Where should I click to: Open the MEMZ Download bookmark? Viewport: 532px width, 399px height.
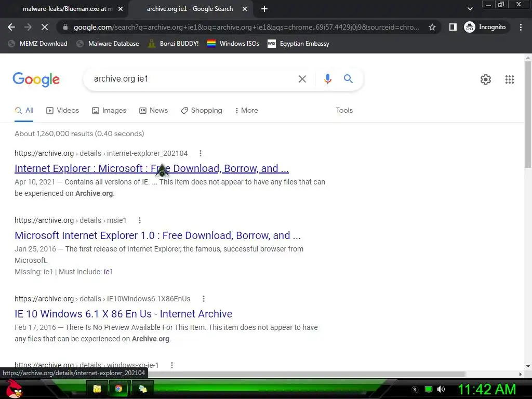(37, 44)
